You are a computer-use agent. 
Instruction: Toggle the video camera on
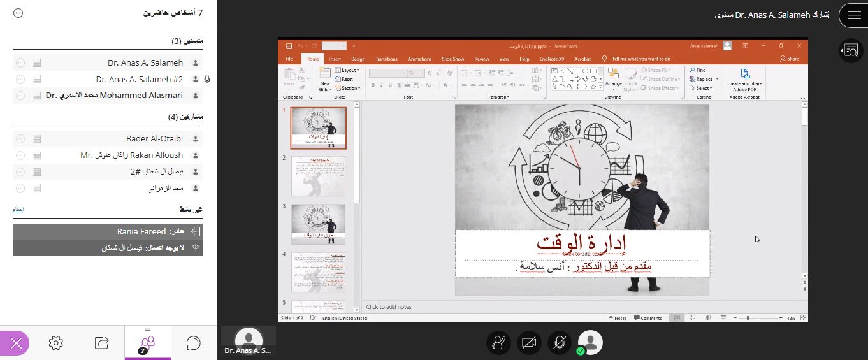(528, 343)
